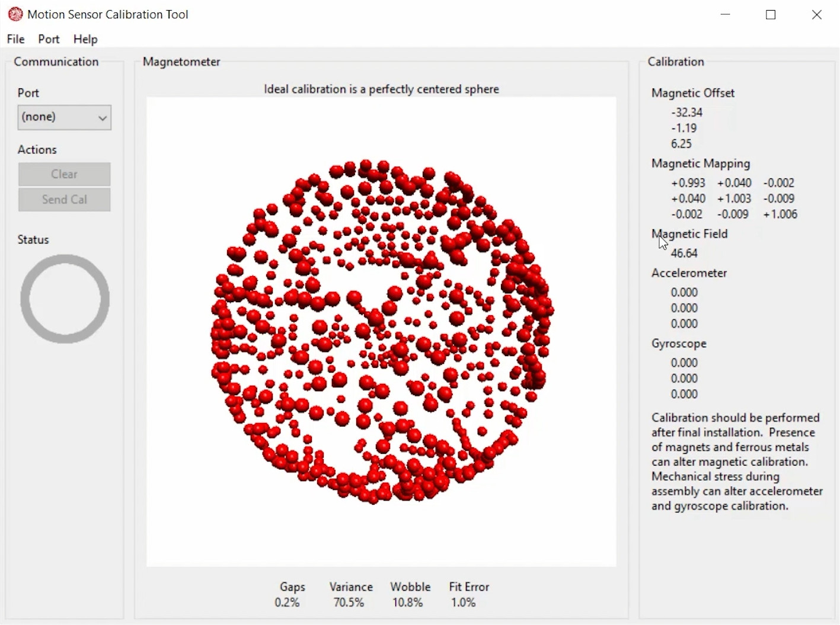Open the Help menu

coord(85,39)
